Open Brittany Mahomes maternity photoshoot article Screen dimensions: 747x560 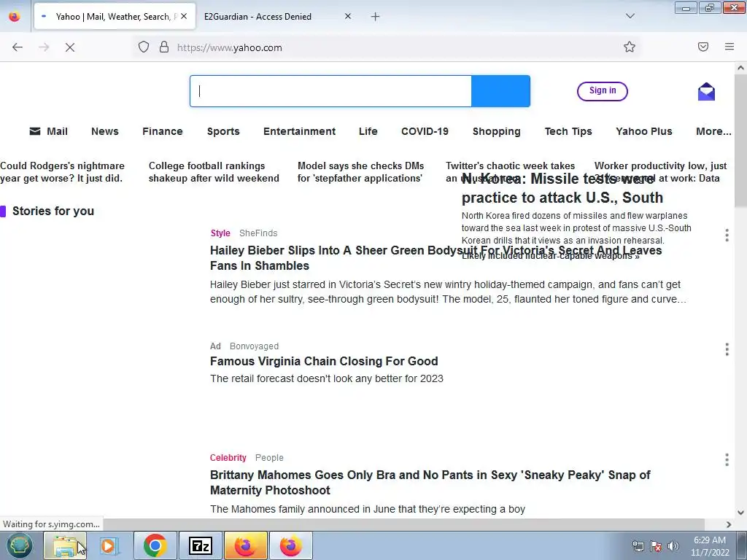430,483
